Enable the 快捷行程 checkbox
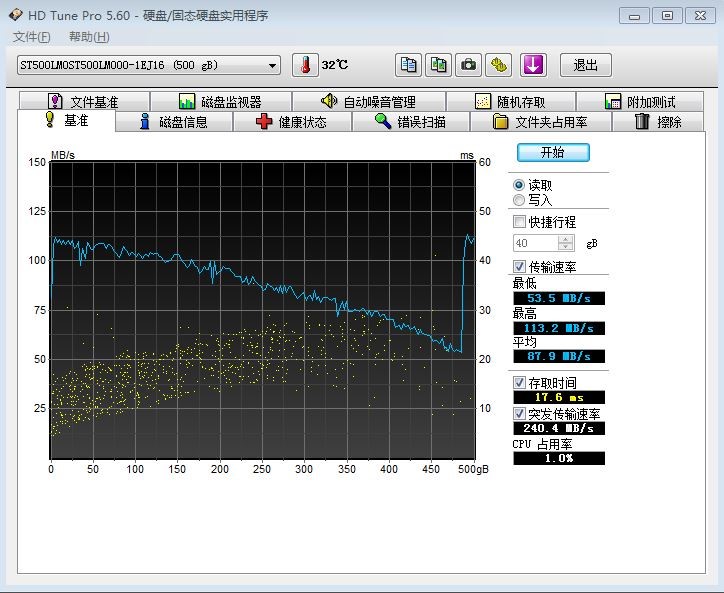Viewport: 724px width, 593px height. click(519, 222)
